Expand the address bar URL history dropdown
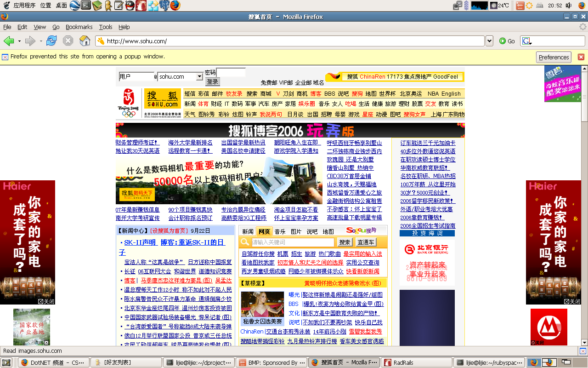Screen dimensions: 588x368 point(489,41)
